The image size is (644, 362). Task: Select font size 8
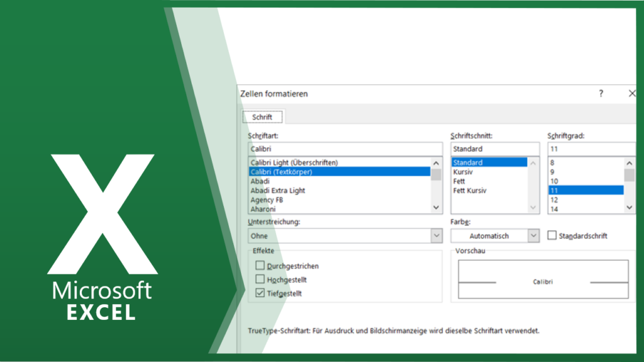586,162
